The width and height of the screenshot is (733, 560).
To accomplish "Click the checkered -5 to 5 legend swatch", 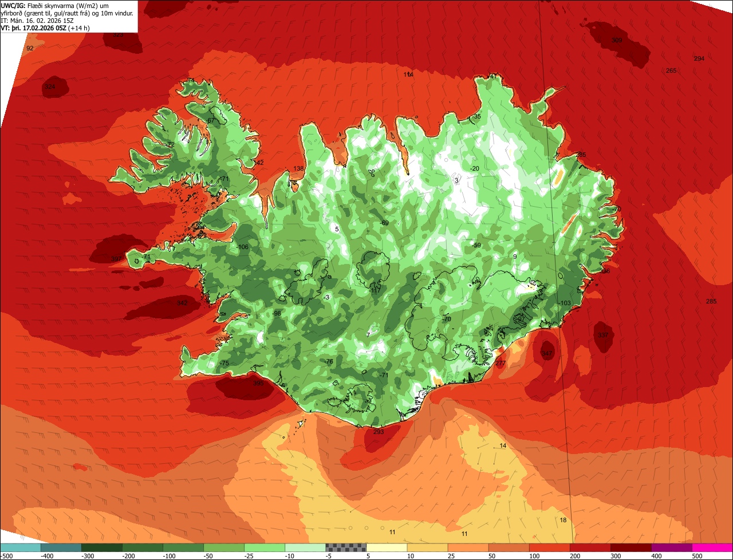I will pyautogui.click(x=346, y=547).
